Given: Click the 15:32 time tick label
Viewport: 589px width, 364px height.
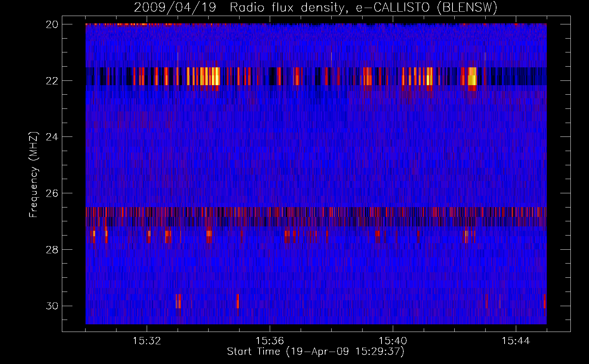Looking at the screenshot, I should (147, 341).
